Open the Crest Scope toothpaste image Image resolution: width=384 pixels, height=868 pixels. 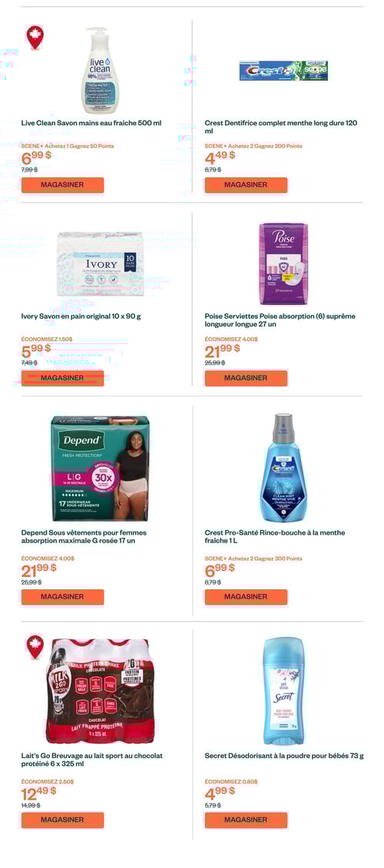pyautogui.click(x=283, y=71)
